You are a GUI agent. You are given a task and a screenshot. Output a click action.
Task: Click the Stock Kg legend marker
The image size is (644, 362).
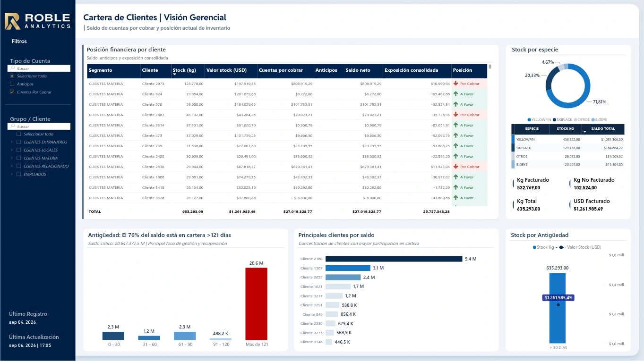pos(534,247)
